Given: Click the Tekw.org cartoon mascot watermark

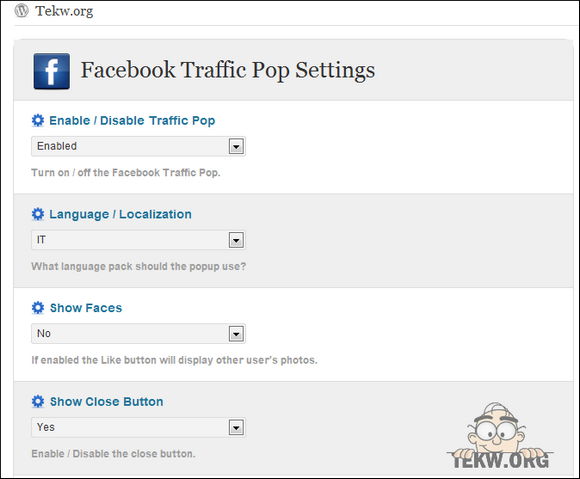Looking at the screenshot, I should 499,436.
